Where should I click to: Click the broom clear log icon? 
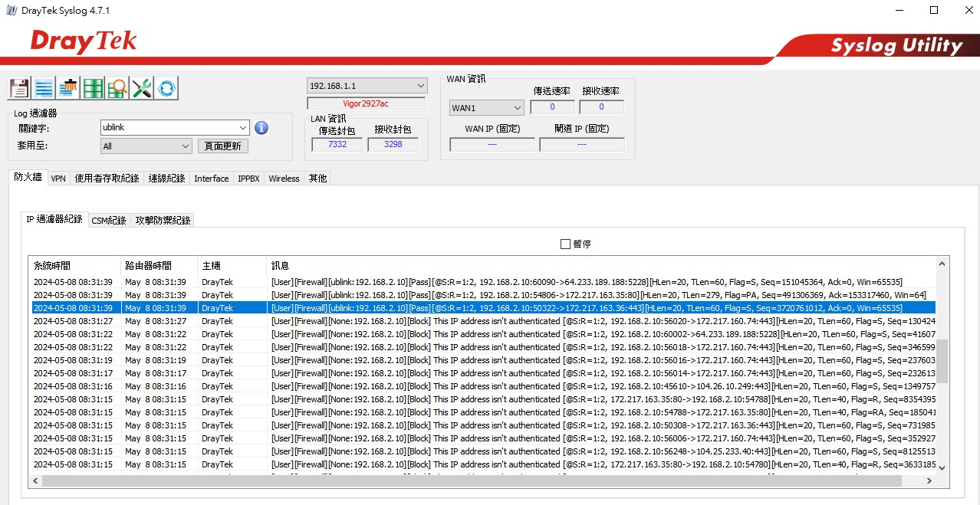tap(69, 88)
